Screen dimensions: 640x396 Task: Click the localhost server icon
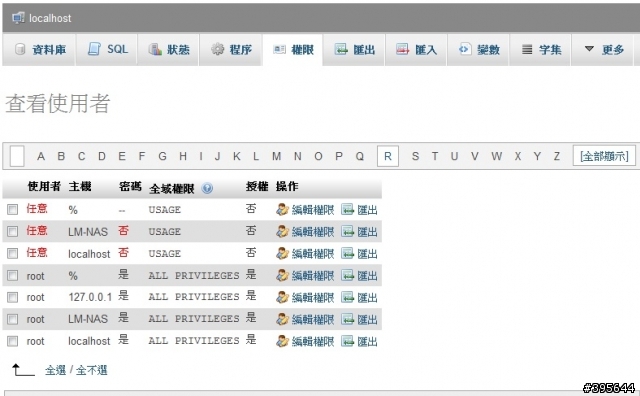tap(18, 18)
